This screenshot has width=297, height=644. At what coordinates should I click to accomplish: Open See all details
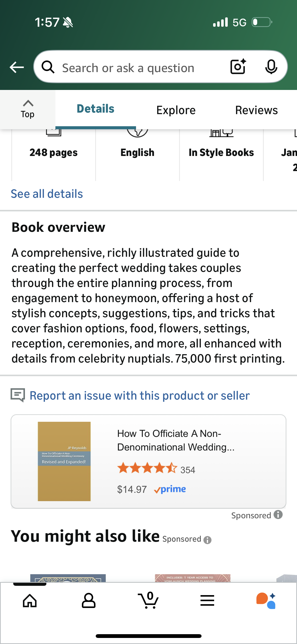tap(47, 194)
